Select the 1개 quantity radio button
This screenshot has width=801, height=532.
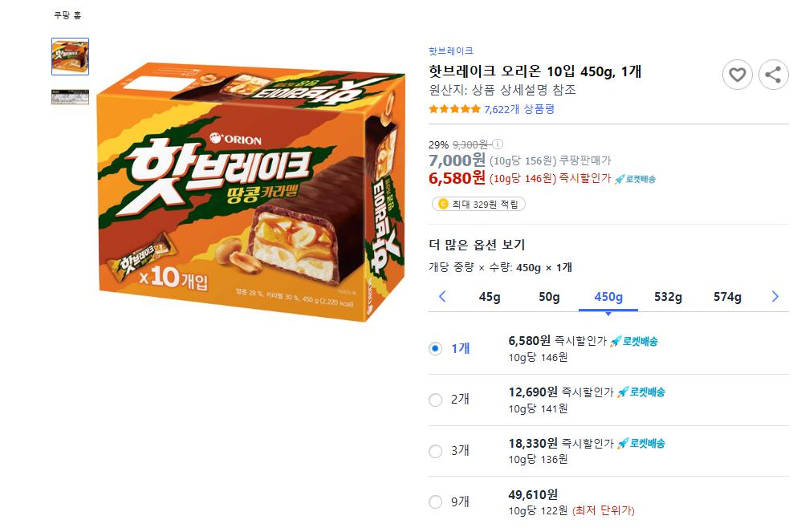(436, 348)
